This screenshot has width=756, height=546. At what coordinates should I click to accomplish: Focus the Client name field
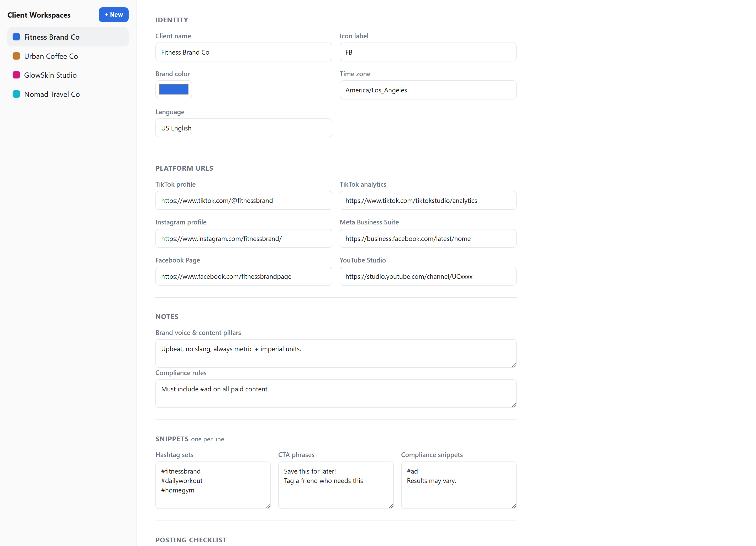[x=244, y=52]
